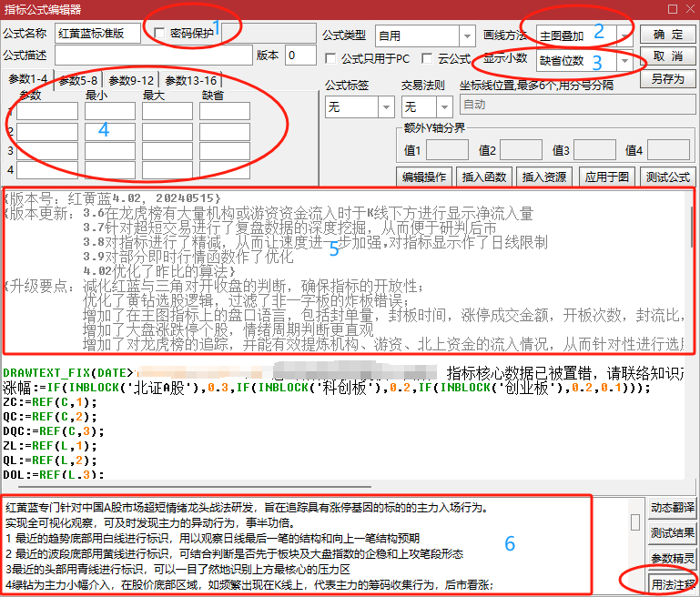Viewport: 700px width, 597px height.
Task: Click the 插入函数 button
Action: (x=484, y=177)
